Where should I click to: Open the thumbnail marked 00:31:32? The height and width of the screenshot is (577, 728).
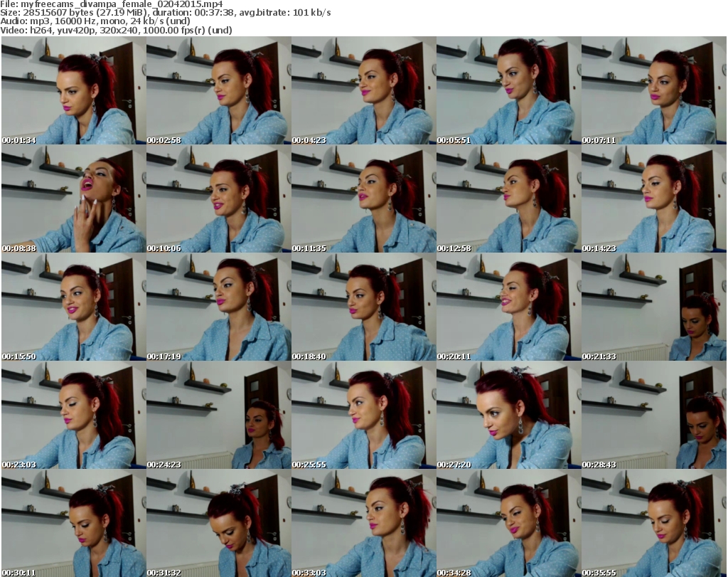pyautogui.click(x=219, y=524)
